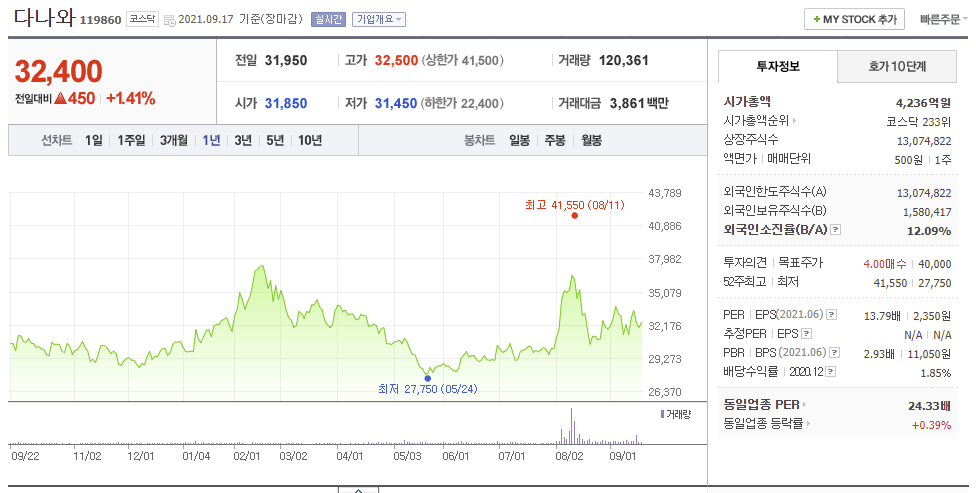Image resolution: width=976 pixels, height=493 pixels.
Task: Select the 5년 line chart period
Action: 274,141
